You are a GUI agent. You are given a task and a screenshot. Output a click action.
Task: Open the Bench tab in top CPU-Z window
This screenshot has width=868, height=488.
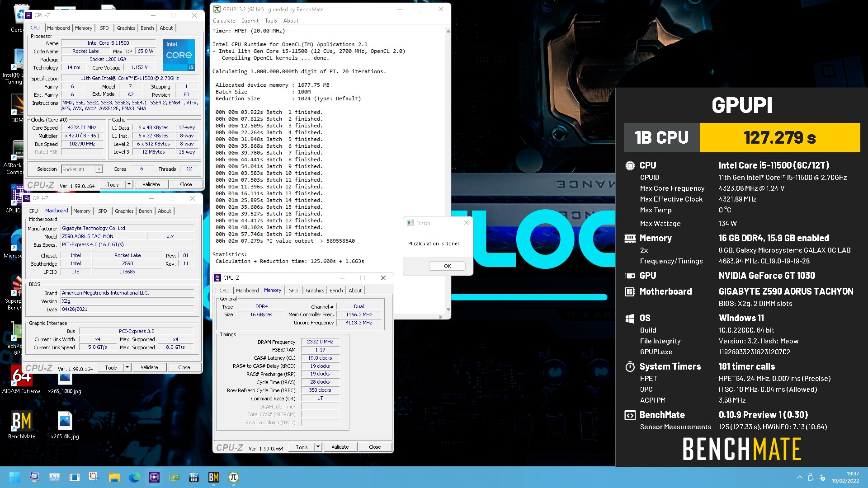tap(147, 28)
